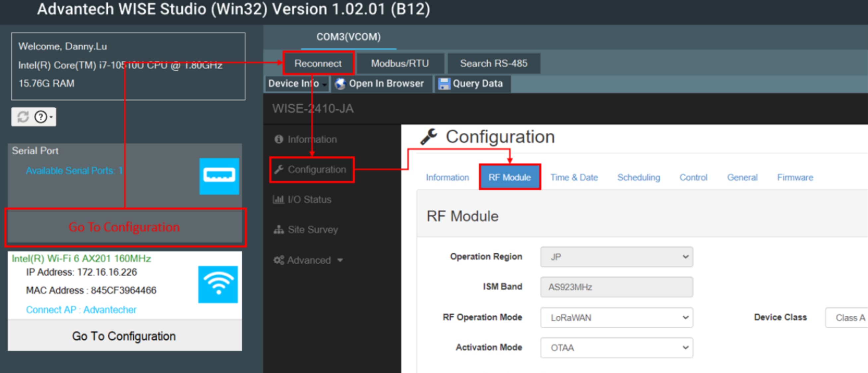
Task: Click the Modbus/RTU button
Action: pyautogui.click(x=400, y=63)
